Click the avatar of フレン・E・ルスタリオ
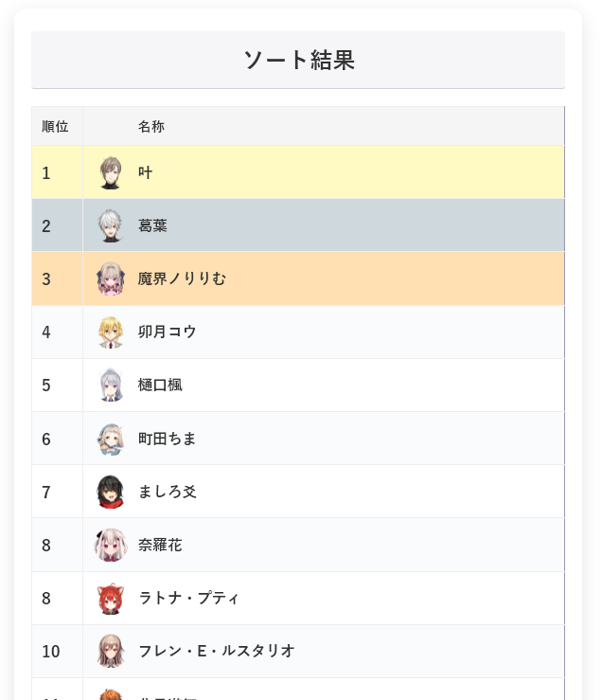This screenshot has width=602, height=700. [111, 651]
